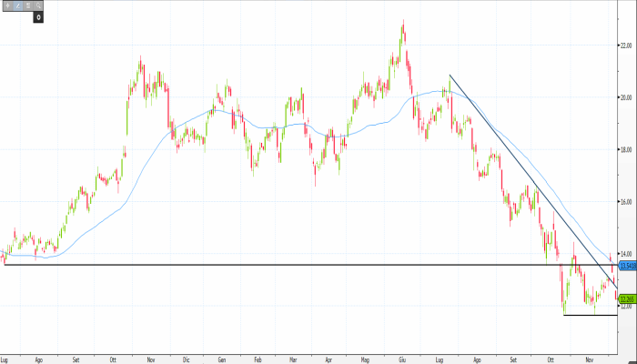Click the blue 13.5418 price tag
This screenshot has width=637, height=364.
627,266
